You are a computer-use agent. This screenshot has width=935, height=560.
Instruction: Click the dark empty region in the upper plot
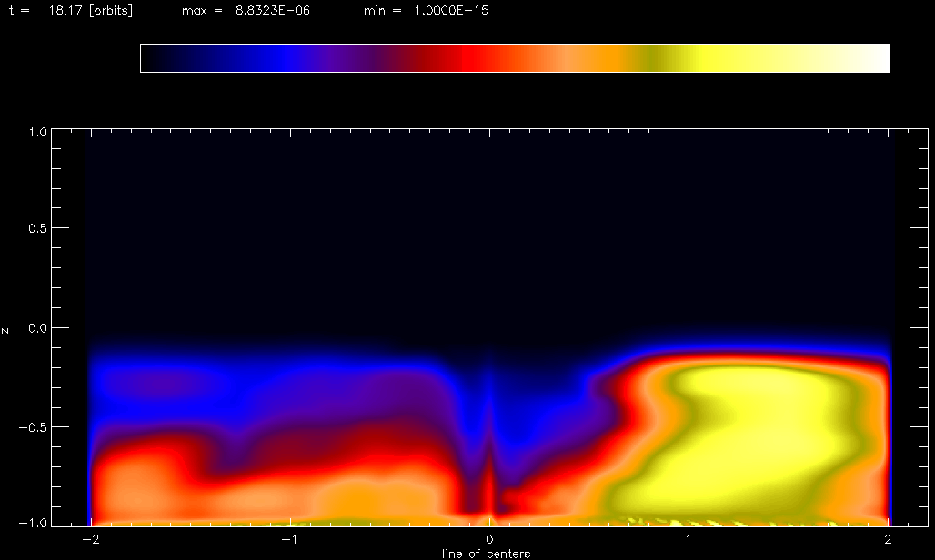(x=491, y=227)
